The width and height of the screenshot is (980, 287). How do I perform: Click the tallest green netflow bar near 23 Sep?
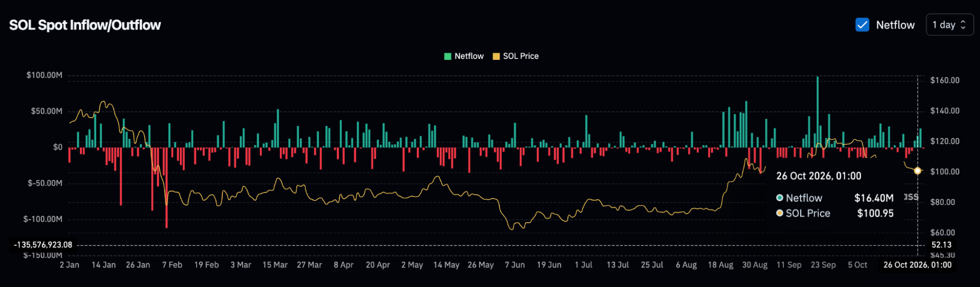(x=817, y=112)
